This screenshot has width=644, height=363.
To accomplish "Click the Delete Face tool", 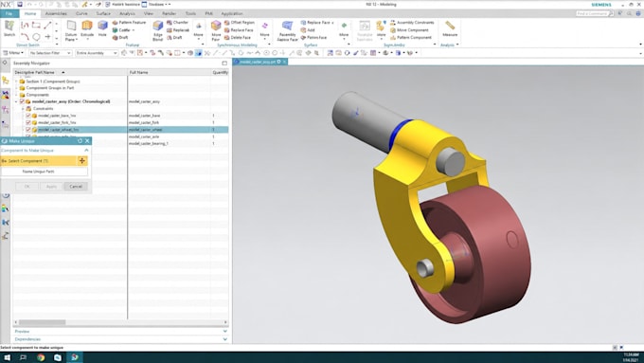I will click(238, 37).
